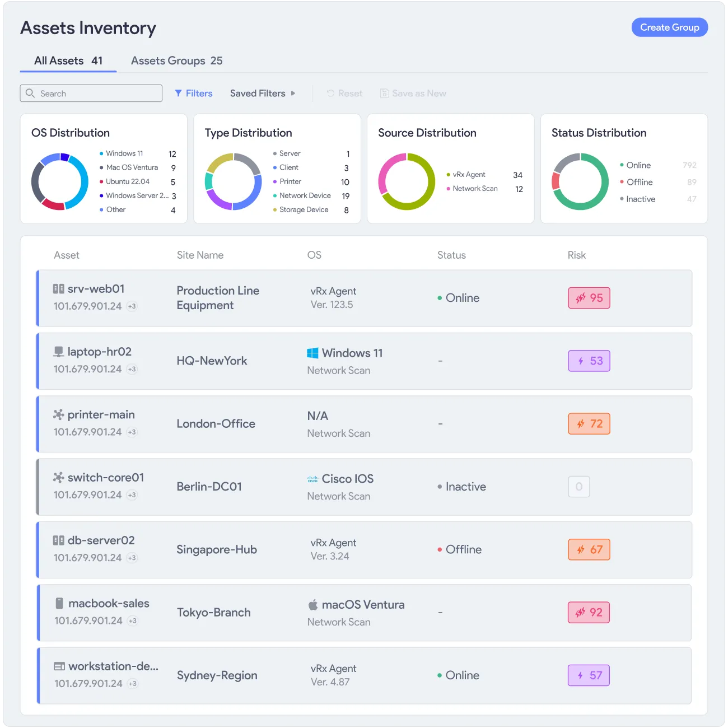Focus the Search input field
The image size is (728, 728).
91,94
